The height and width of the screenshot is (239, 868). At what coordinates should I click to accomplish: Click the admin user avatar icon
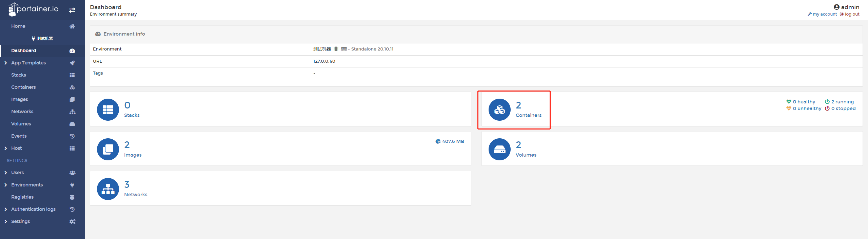[836, 7]
